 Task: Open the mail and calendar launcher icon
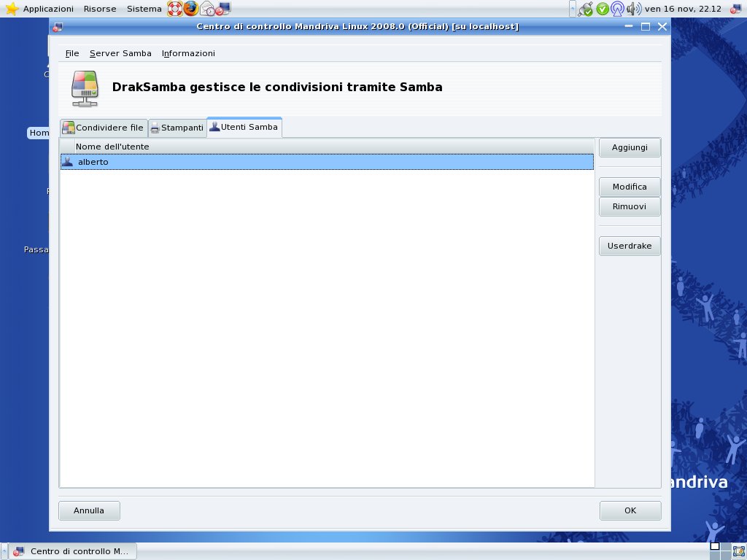(x=207, y=9)
